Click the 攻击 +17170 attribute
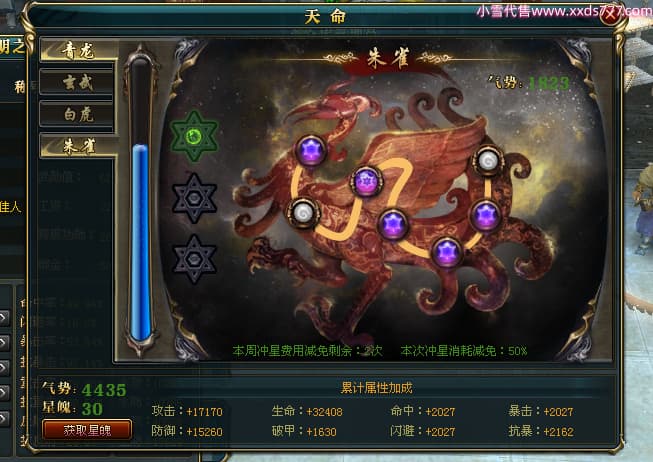653x462 pixels. point(187,412)
